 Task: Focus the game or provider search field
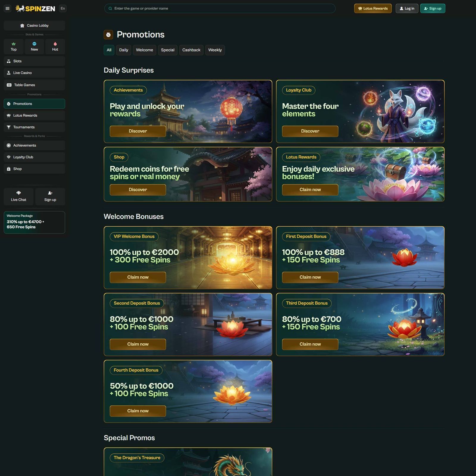(x=220, y=8)
